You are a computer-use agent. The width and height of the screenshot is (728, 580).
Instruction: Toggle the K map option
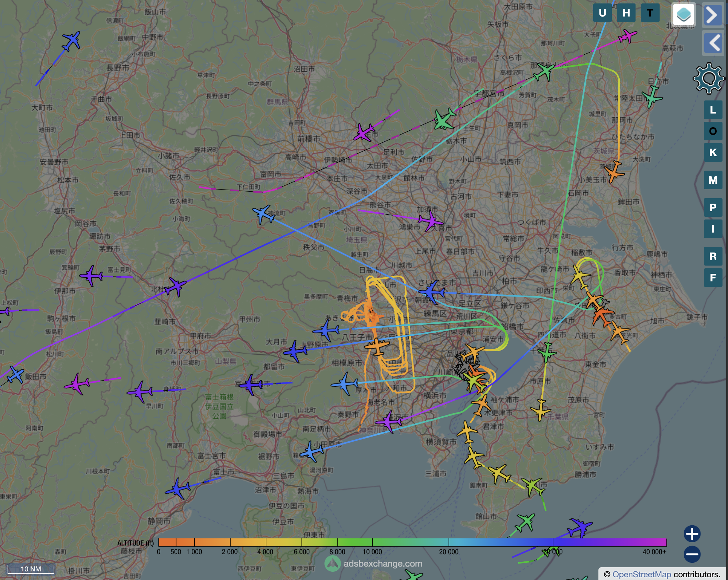point(713,152)
